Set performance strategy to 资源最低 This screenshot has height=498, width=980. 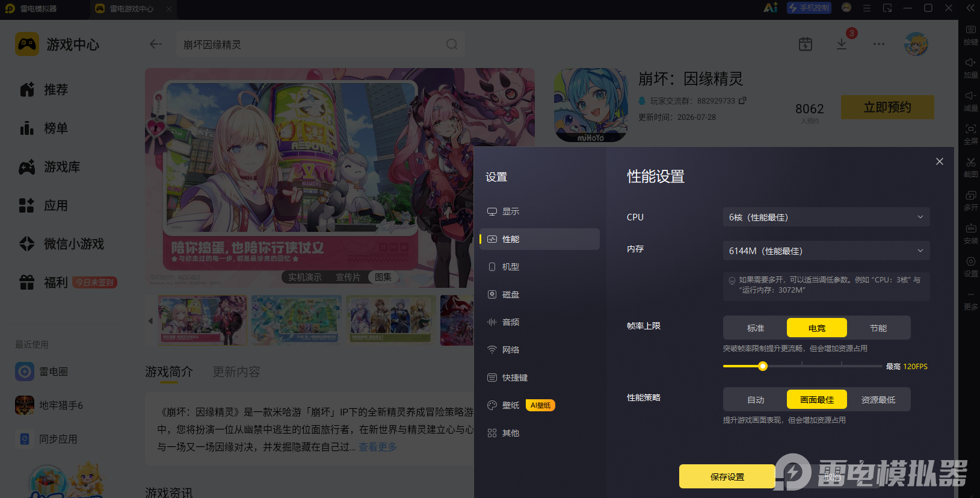coord(878,400)
